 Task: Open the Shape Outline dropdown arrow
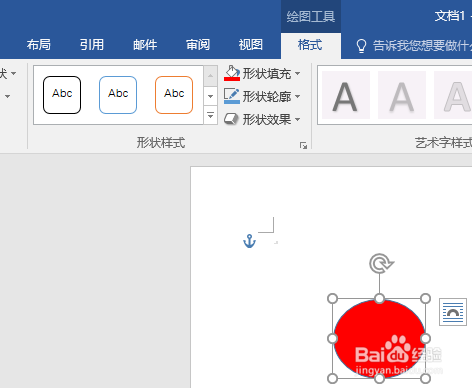tap(297, 96)
